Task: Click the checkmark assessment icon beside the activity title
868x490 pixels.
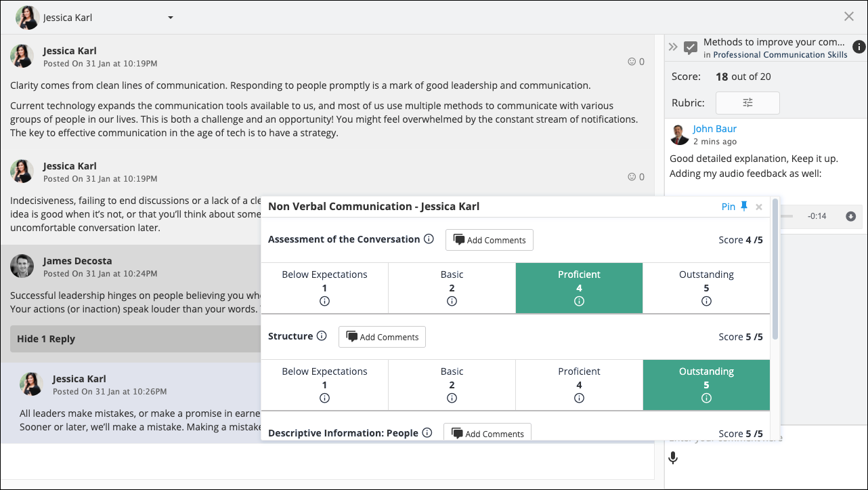Action: click(691, 47)
